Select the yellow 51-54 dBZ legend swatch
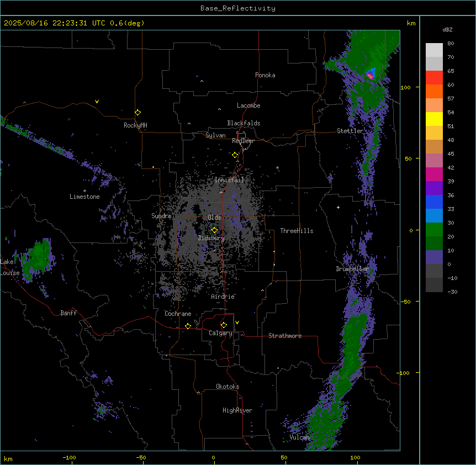The height and width of the screenshot is (465, 476). 434,119
